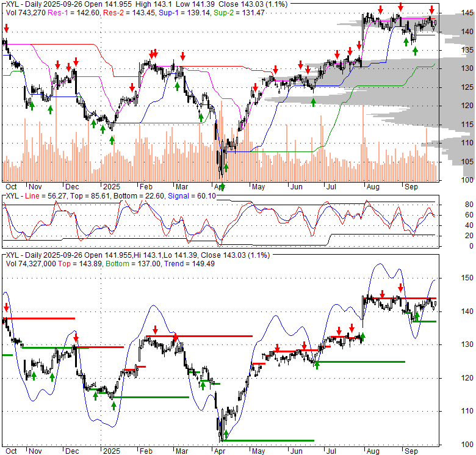
Task: Click 125 on the top chart price axis
Action: 467,87
